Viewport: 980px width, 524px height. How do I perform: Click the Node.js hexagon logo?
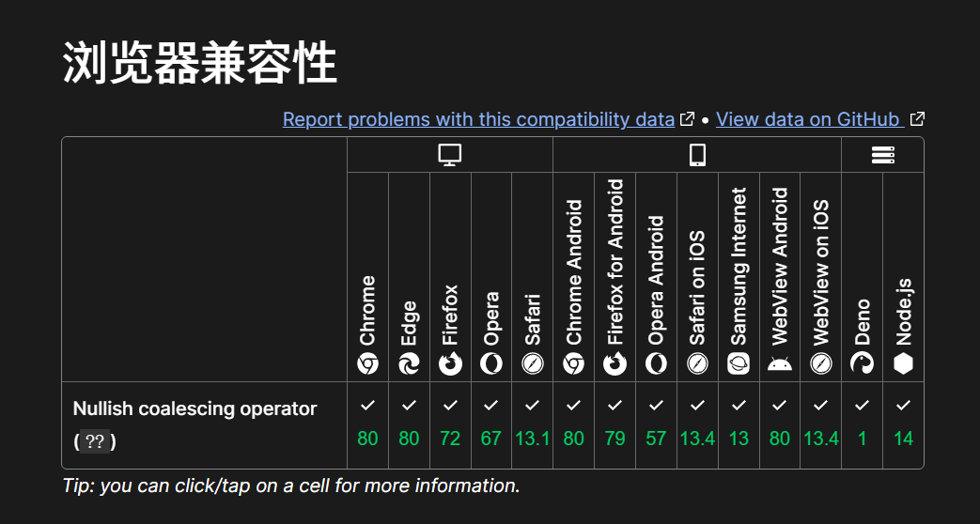click(x=903, y=364)
